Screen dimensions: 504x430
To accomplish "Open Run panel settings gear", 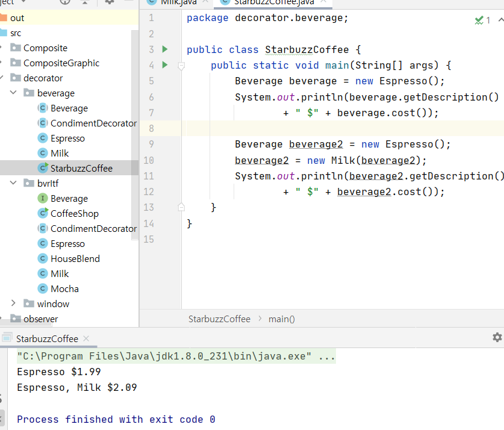I will [x=497, y=337].
